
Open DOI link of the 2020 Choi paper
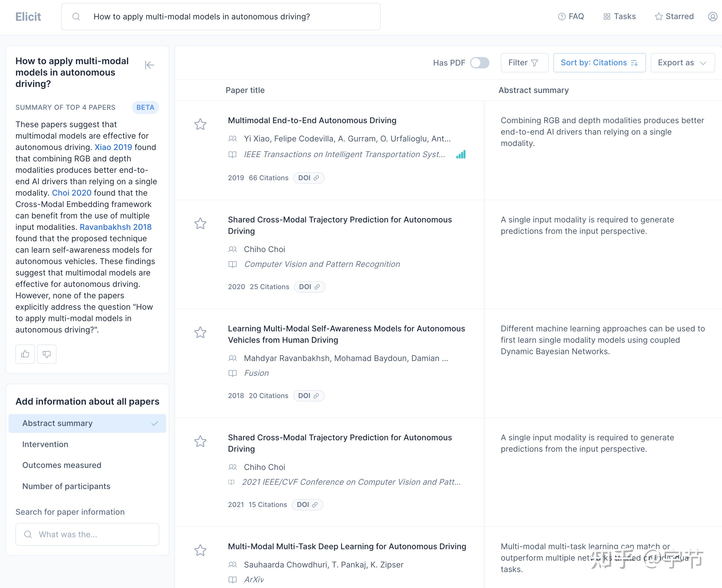coord(309,287)
